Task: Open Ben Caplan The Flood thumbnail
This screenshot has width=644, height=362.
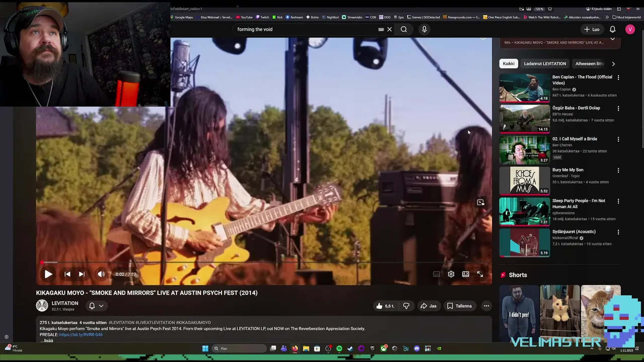Action: click(x=524, y=87)
